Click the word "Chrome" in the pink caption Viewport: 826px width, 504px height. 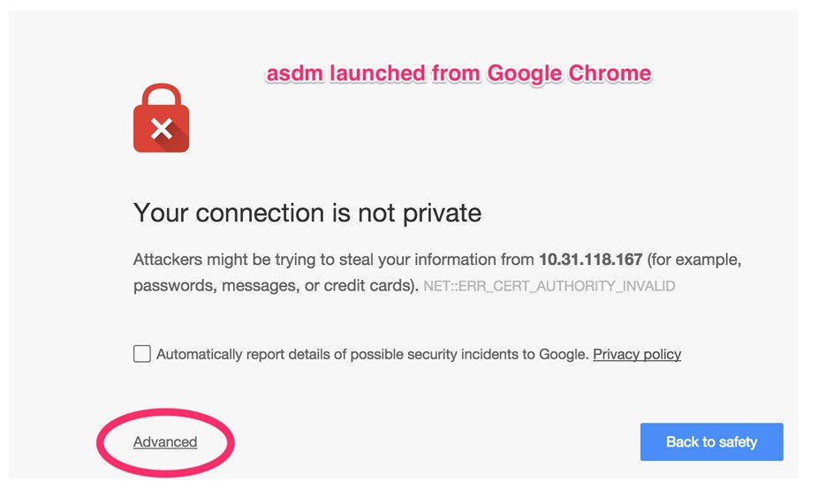tap(610, 75)
